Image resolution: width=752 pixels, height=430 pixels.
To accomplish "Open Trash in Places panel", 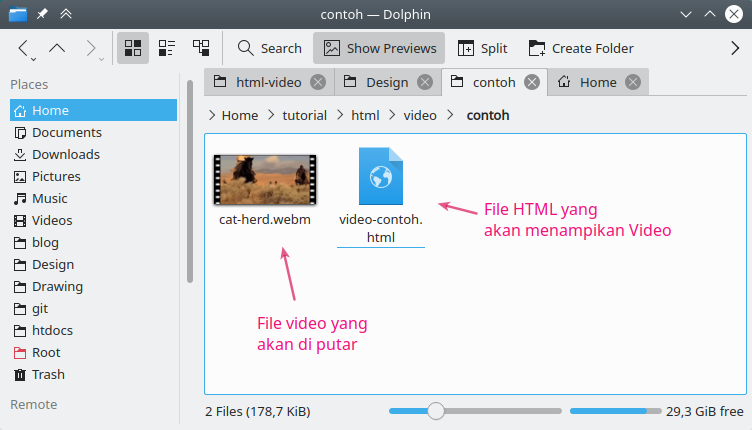I will [94, 375].
